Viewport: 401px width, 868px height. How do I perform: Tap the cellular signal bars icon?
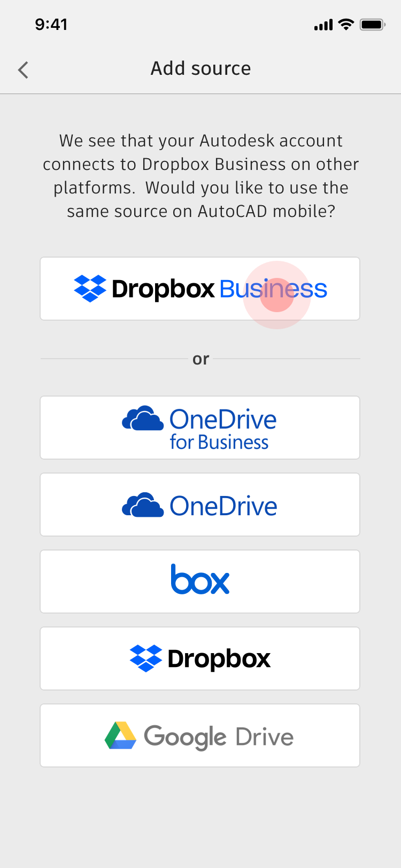click(x=323, y=25)
